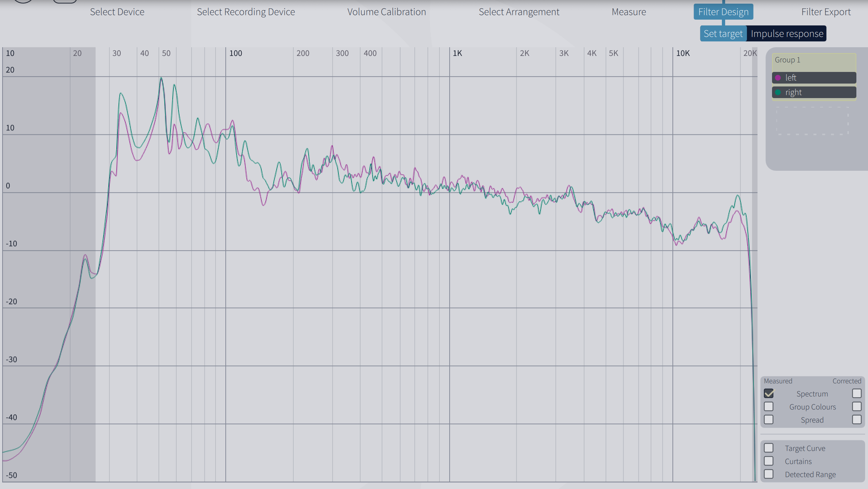Go to Filter Export step
Viewport: 868px width, 489px height.
tap(826, 12)
